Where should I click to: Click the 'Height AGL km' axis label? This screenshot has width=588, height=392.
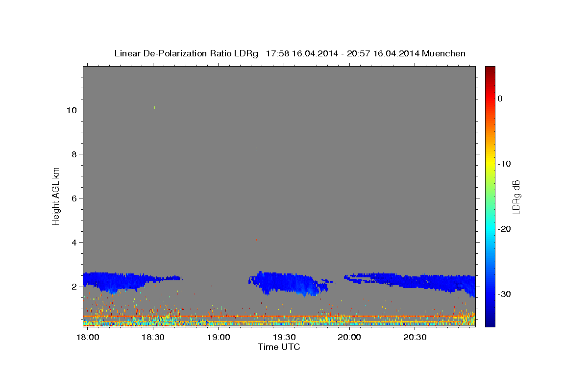click(x=56, y=196)
